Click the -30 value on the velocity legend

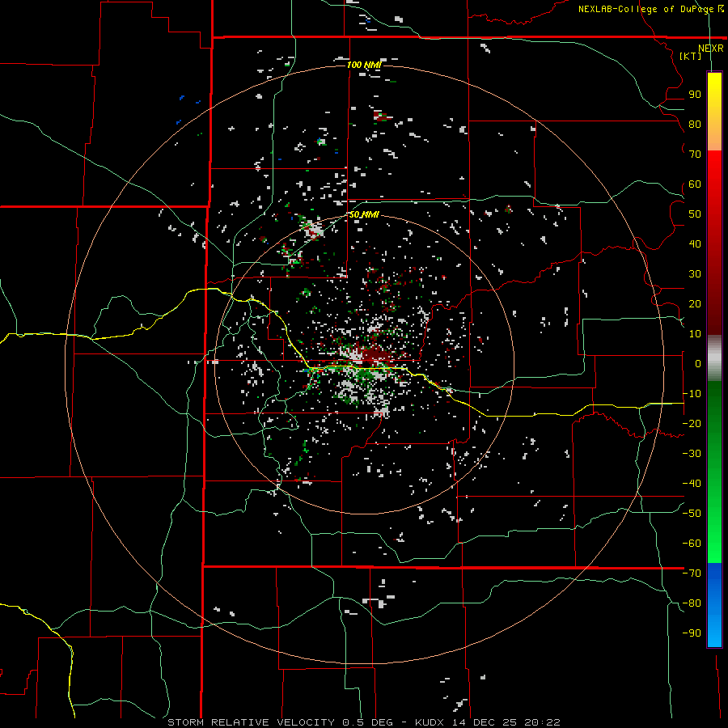(692, 454)
